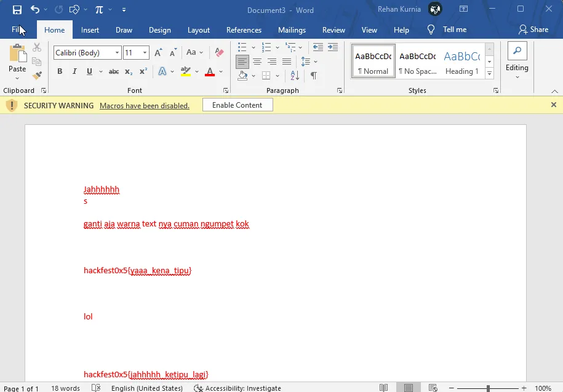Viewport: 563px width, 392px height.
Task: Toggle Bold formatting
Action: [60, 71]
